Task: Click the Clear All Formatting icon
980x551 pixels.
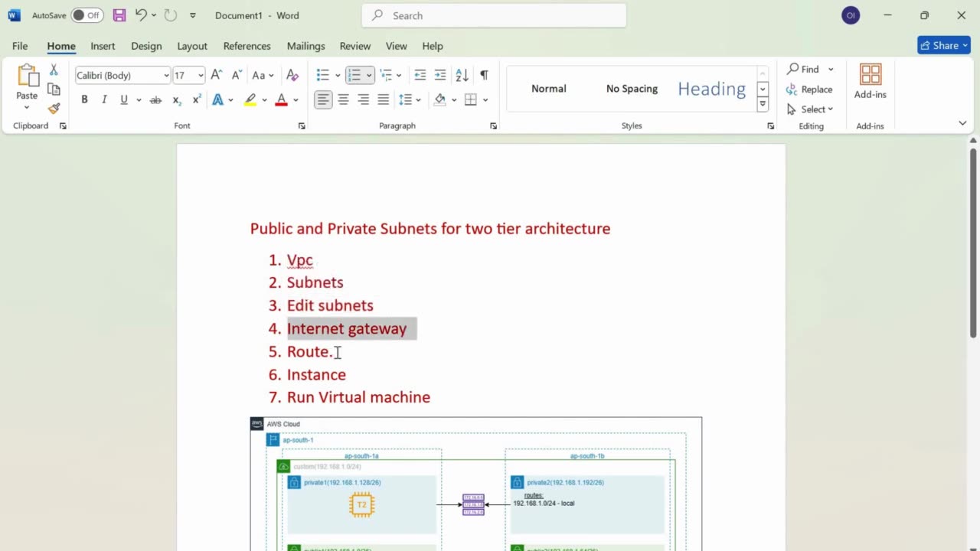Action: click(x=292, y=75)
